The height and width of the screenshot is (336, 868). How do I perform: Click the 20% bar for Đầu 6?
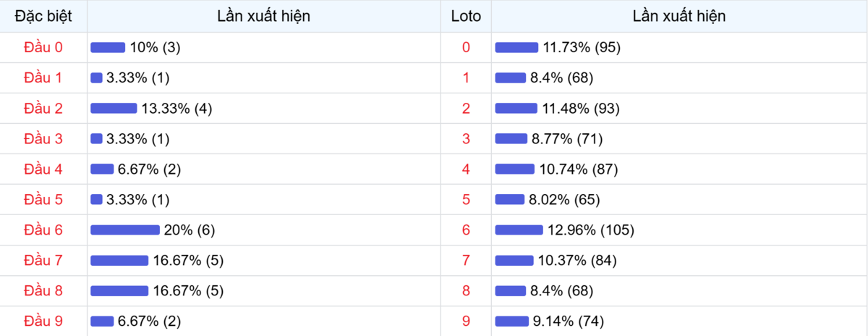[x=124, y=230]
